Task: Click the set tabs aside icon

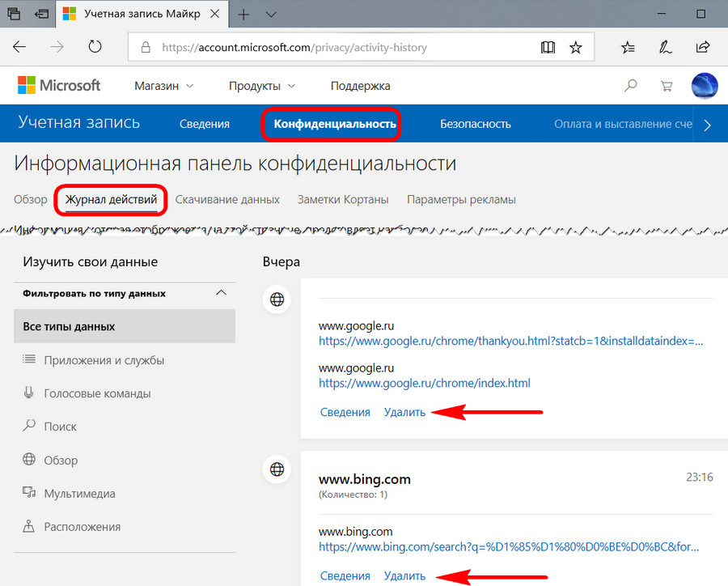Action: (42, 14)
